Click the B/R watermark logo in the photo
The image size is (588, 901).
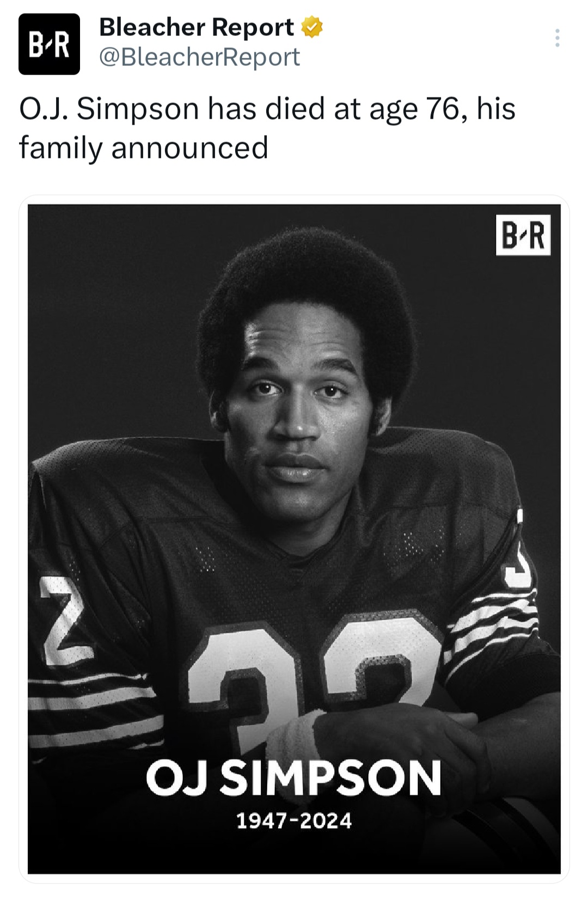[523, 235]
